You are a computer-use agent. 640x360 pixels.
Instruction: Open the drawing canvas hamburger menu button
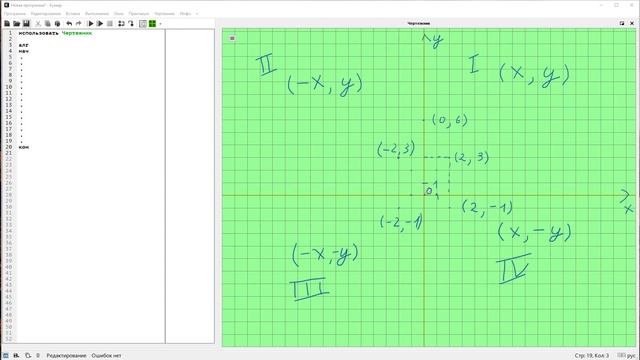coord(232,38)
